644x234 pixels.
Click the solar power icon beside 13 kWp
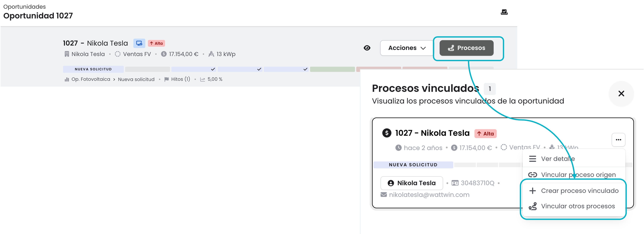pyautogui.click(x=211, y=54)
